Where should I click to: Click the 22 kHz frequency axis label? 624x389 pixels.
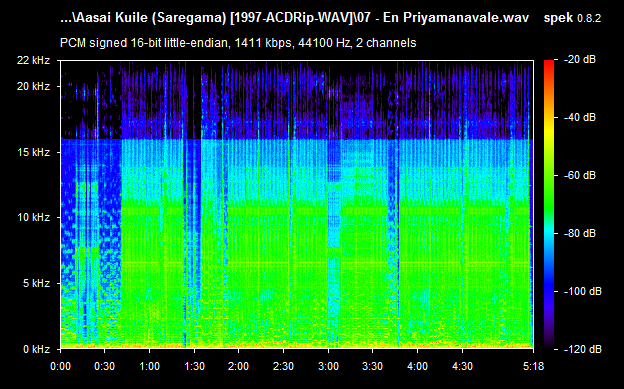[x=33, y=60]
